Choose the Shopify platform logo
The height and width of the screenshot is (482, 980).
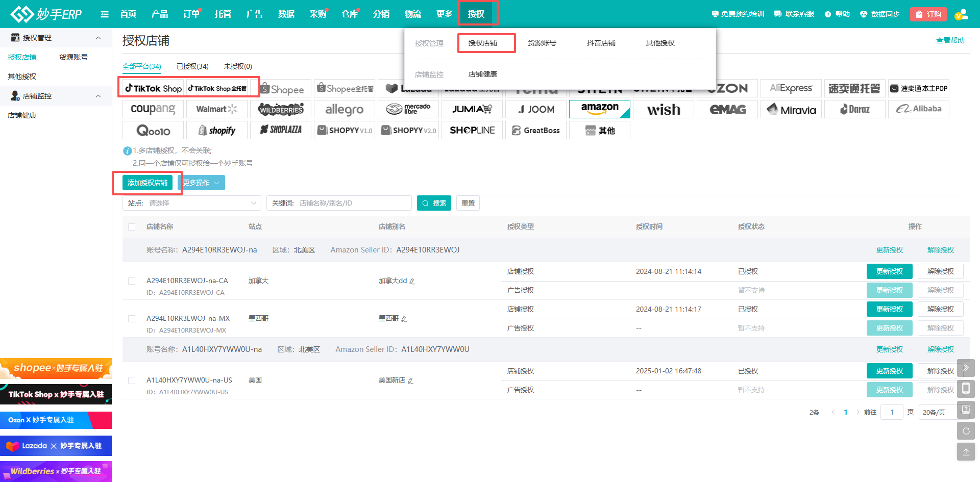coord(216,130)
